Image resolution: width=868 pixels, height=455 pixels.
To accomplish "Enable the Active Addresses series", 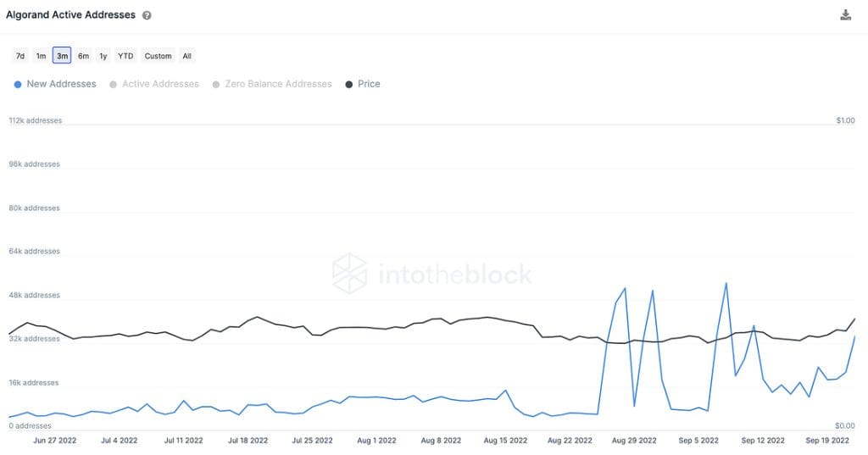I will click(160, 84).
